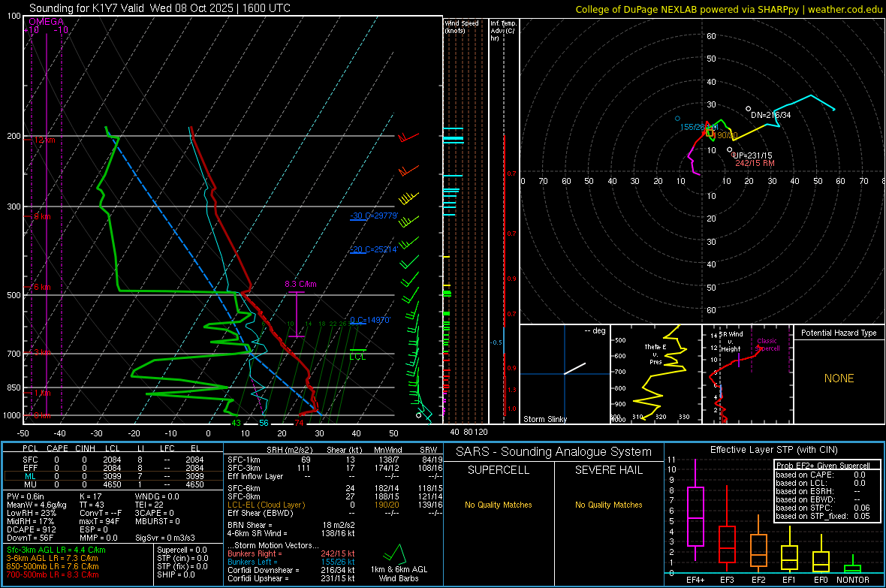Viewport: 886px width, 588px height.
Task: Click the SFC-1km row in the SRH table
Action: [x=335, y=460]
